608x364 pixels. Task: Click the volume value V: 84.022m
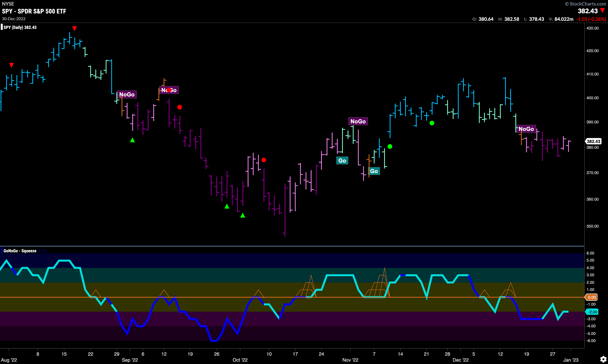click(x=561, y=19)
